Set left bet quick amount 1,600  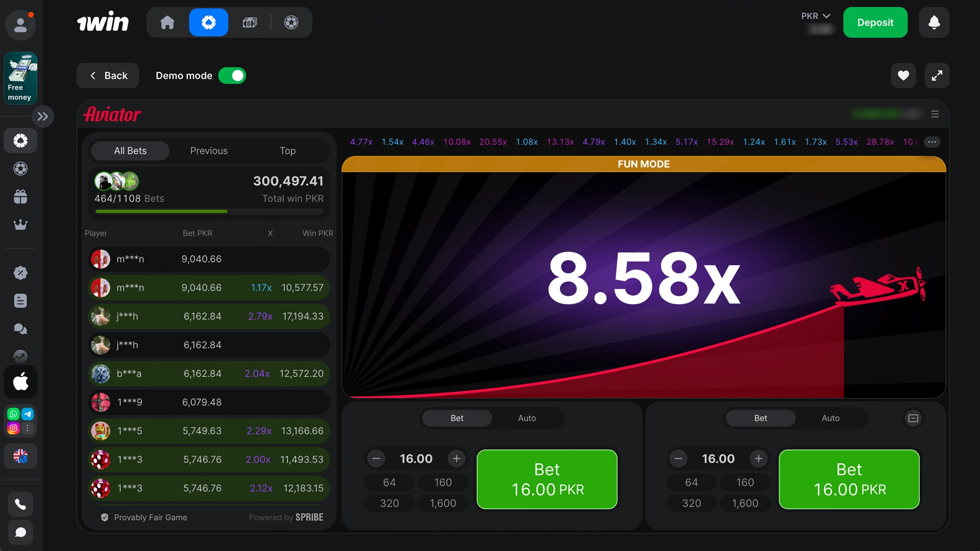point(443,503)
